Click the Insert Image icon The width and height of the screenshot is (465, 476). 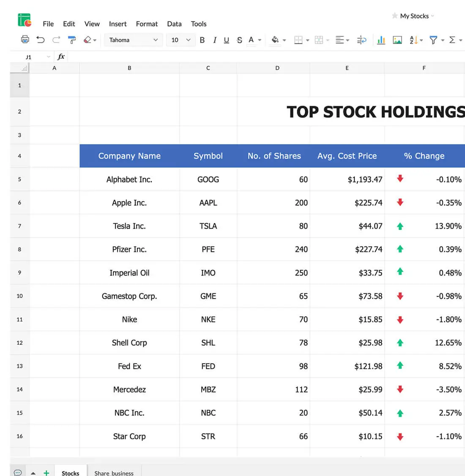pyautogui.click(x=397, y=40)
